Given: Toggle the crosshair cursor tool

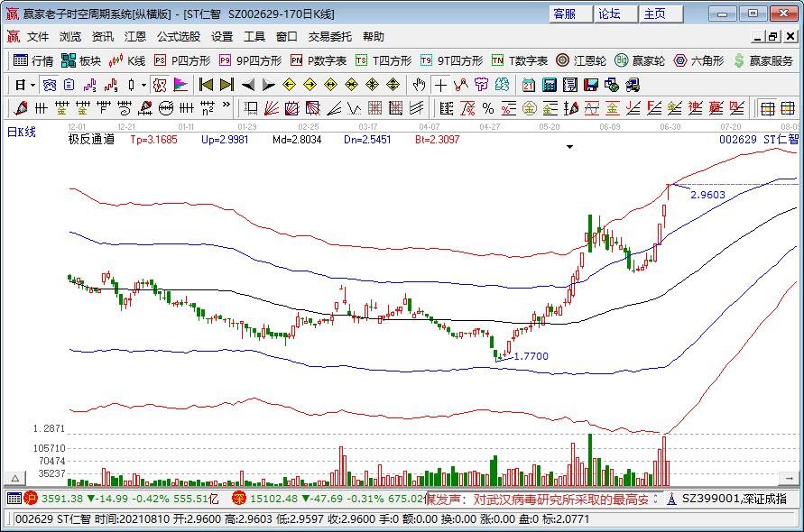Looking at the screenshot, I should coord(439,85).
